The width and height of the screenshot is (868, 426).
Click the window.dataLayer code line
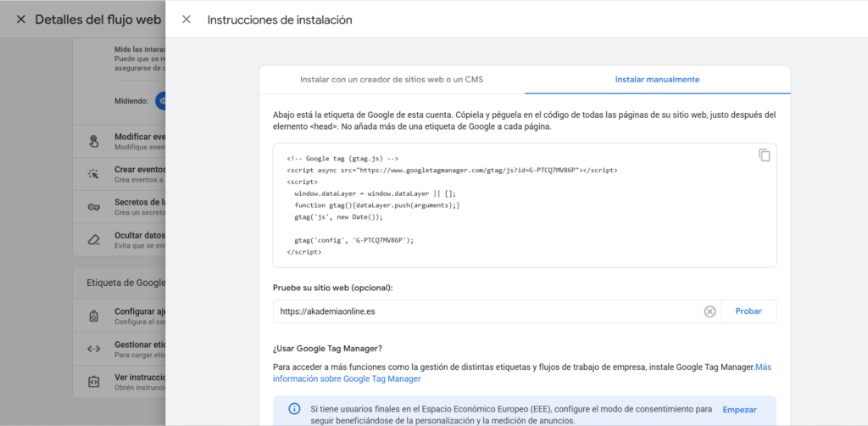click(376, 193)
